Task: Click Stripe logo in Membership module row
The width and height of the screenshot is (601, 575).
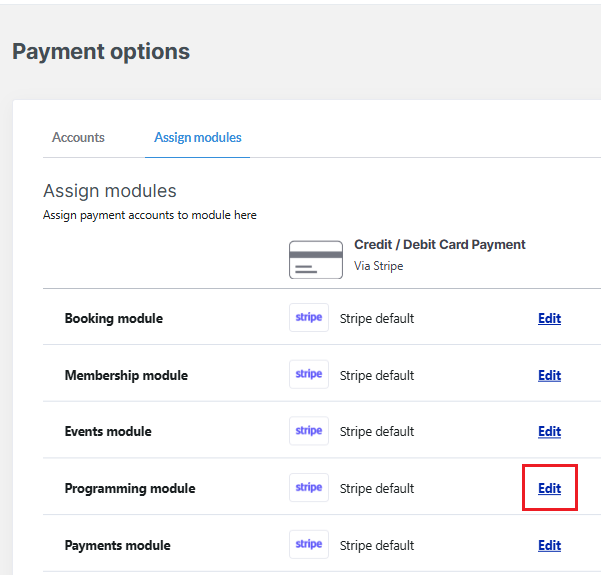Action: click(309, 375)
